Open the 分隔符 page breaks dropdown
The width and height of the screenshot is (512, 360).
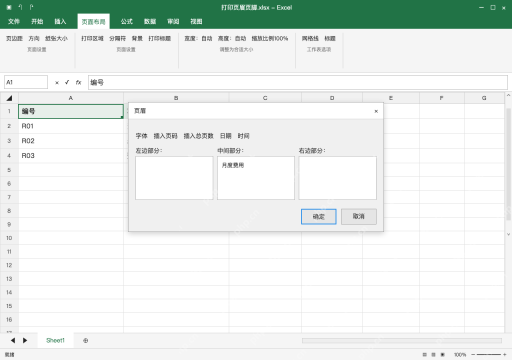118,38
